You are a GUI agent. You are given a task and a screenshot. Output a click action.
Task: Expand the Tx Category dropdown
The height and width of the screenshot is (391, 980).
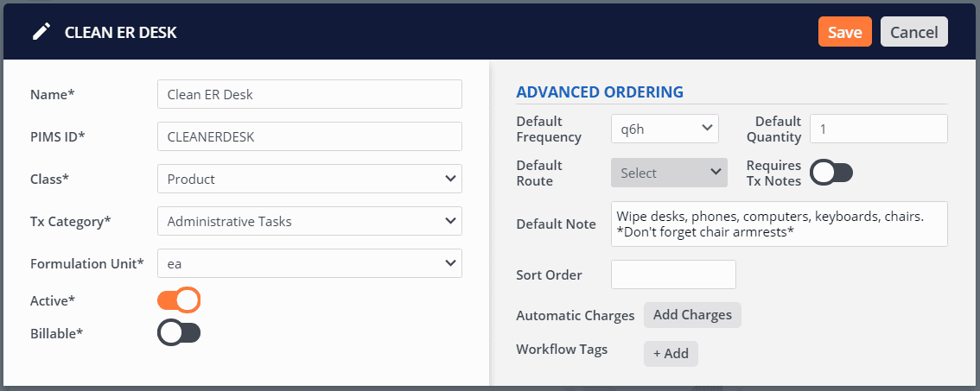[309, 221]
